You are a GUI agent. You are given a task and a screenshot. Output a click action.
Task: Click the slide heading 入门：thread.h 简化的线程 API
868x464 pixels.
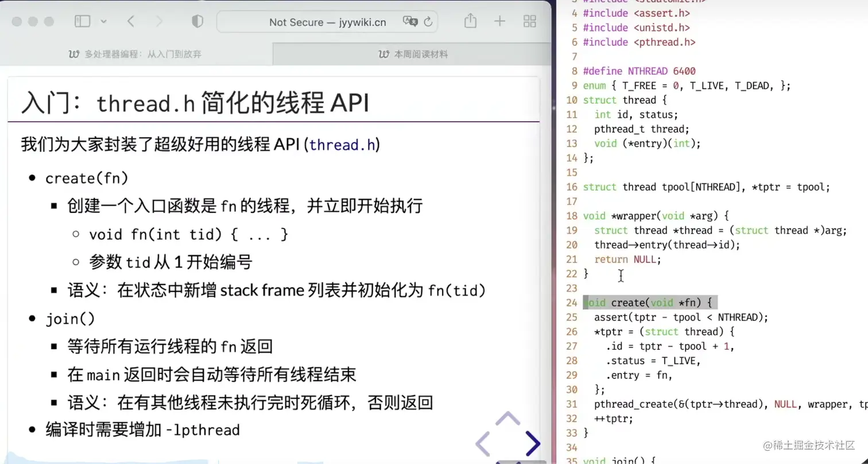pos(195,103)
